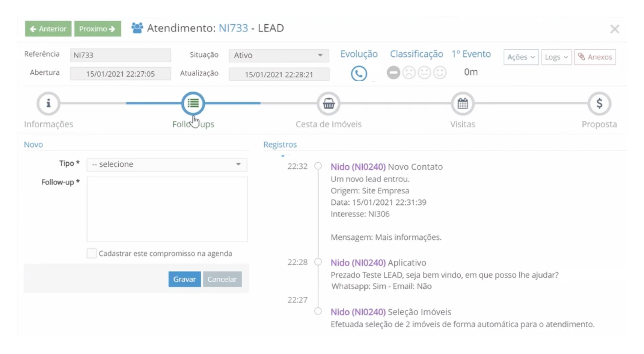Check Cadastrar este compromisso na agenda
The width and height of the screenshot is (644, 354).
[x=92, y=253]
